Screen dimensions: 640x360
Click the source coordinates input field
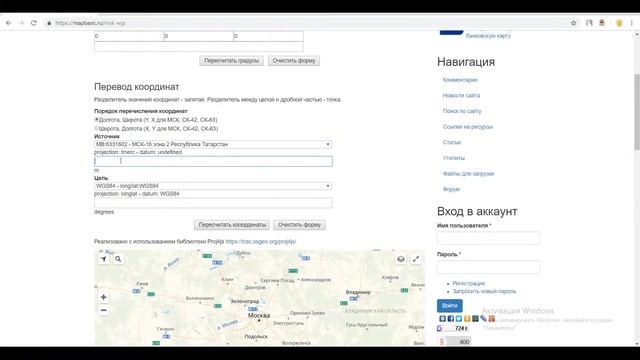(213, 161)
